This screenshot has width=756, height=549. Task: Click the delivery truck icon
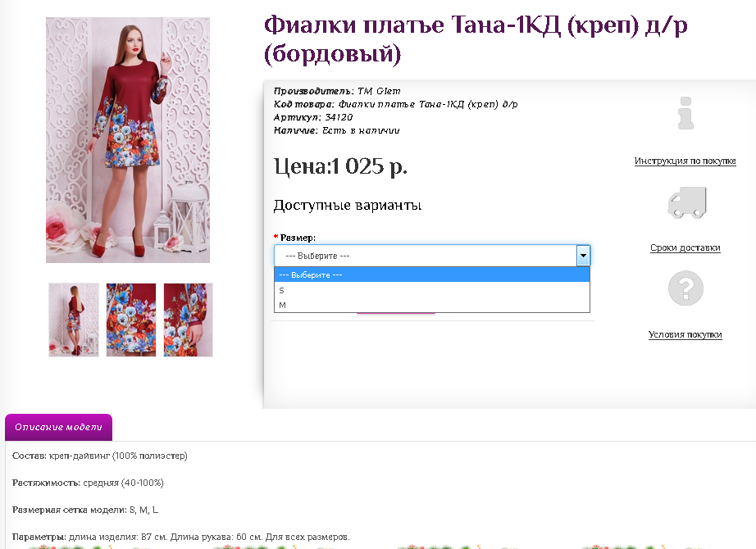click(x=686, y=202)
